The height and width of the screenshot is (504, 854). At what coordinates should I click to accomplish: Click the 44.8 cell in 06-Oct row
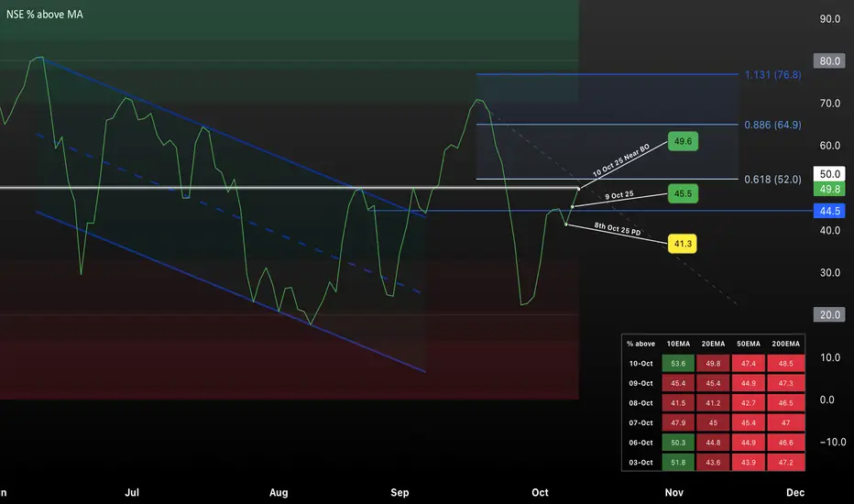click(713, 443)
